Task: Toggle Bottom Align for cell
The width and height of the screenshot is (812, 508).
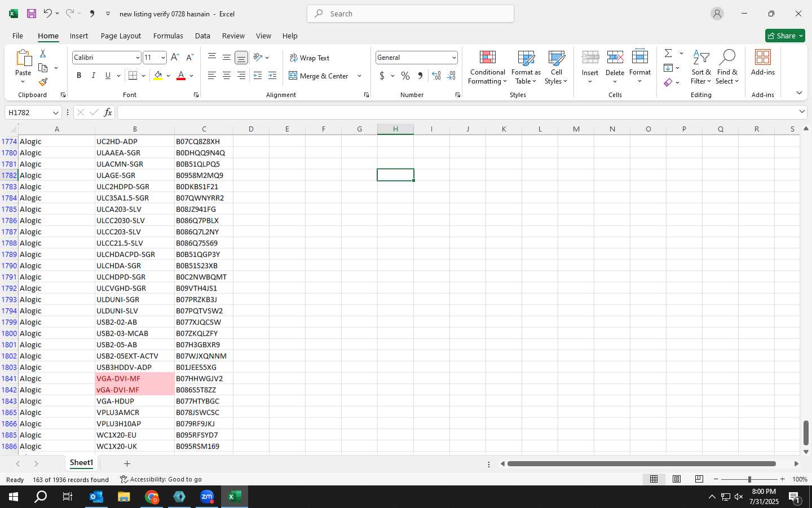Action: coord(241,58)
